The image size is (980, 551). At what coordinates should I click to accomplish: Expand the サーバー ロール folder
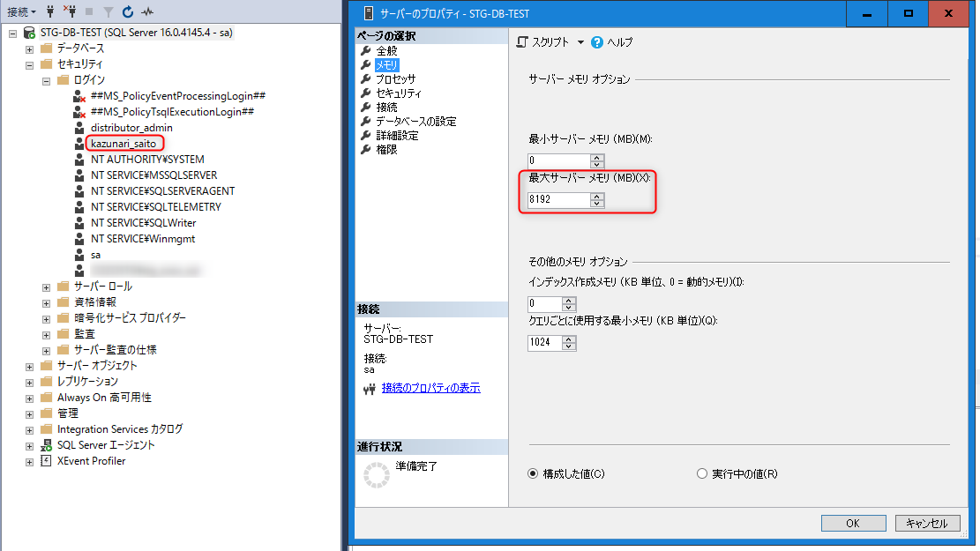pyautogui.click(x=46, y=287)
